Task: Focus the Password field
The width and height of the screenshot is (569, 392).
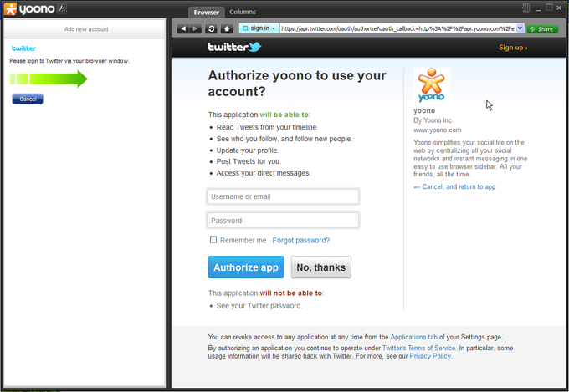Action: (283, 221)
